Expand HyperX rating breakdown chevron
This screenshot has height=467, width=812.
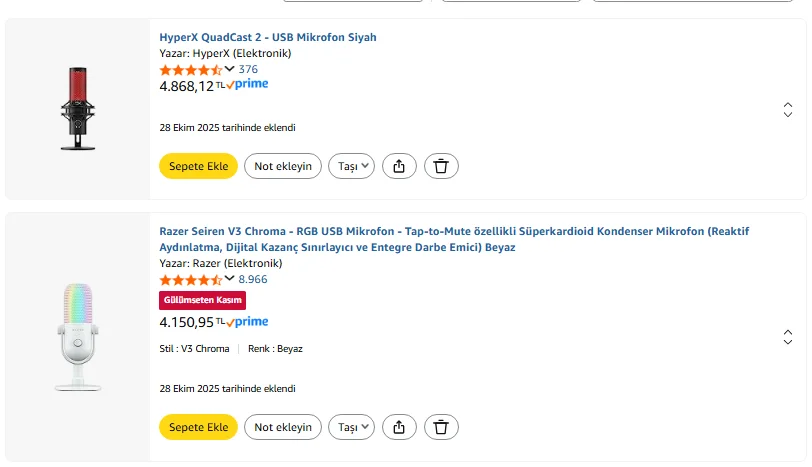pos(230,69)
